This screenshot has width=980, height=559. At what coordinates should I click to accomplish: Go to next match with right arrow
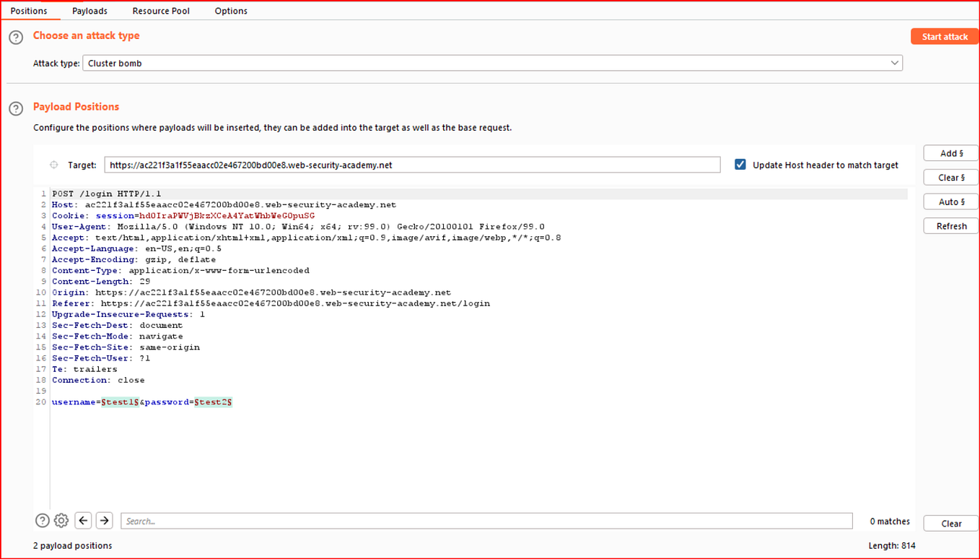click(103, 520)
